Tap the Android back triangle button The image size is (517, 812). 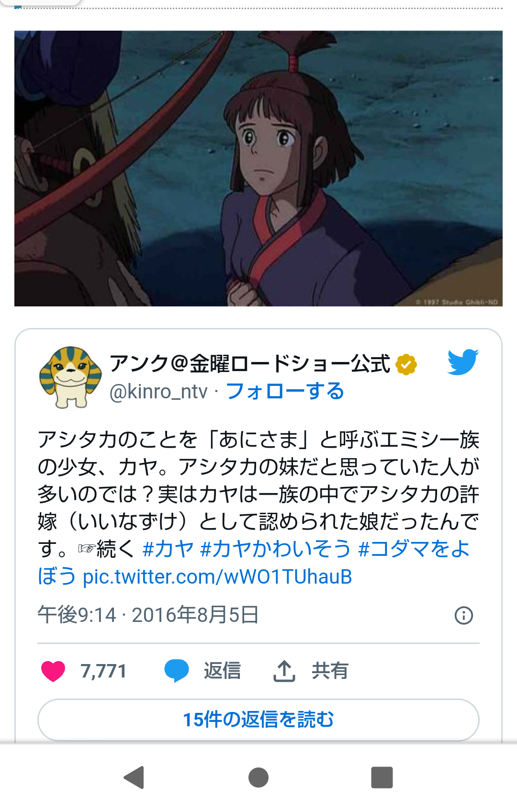point(134,777)
